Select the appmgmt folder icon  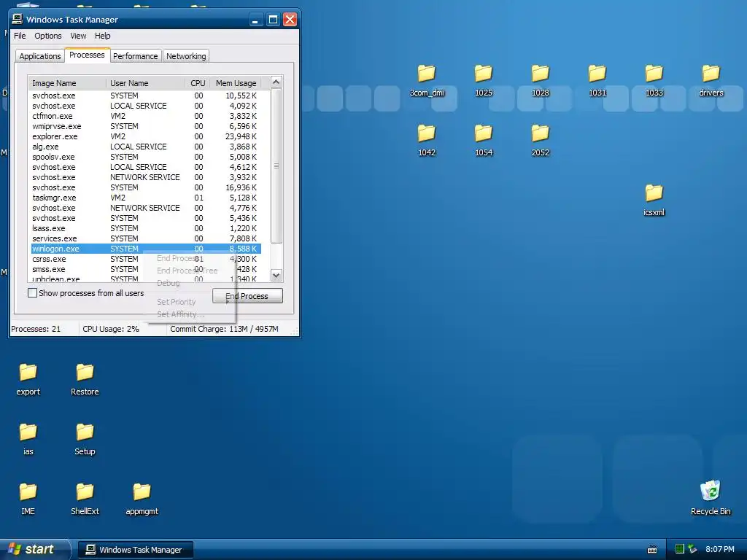[142, 492]
